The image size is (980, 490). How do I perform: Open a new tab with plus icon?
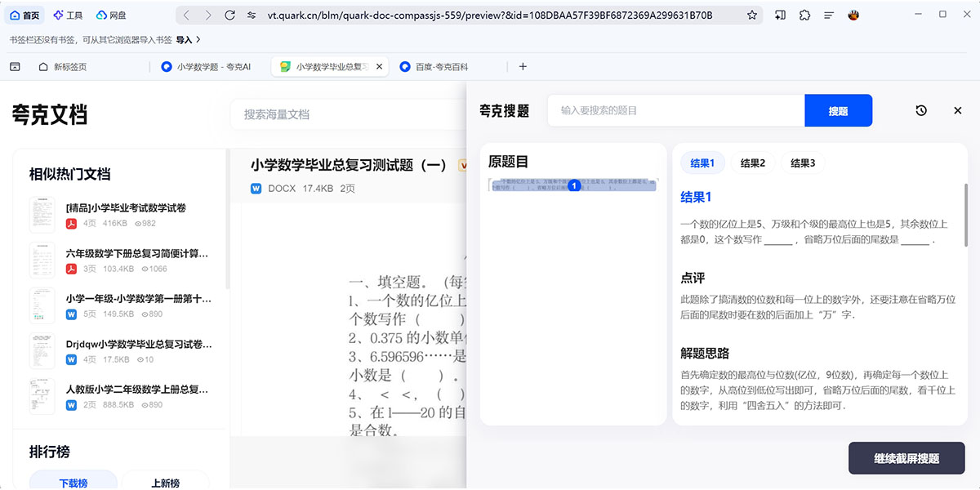[x=523, y=67]
